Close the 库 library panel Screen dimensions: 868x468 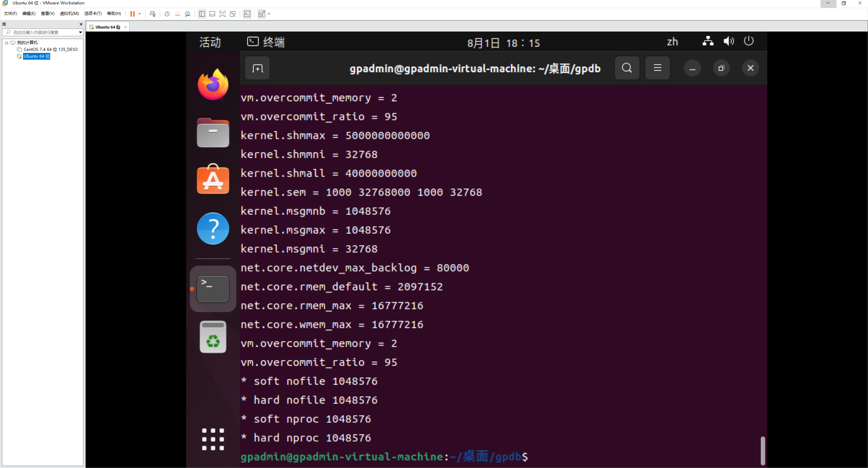tap(81, 24)
